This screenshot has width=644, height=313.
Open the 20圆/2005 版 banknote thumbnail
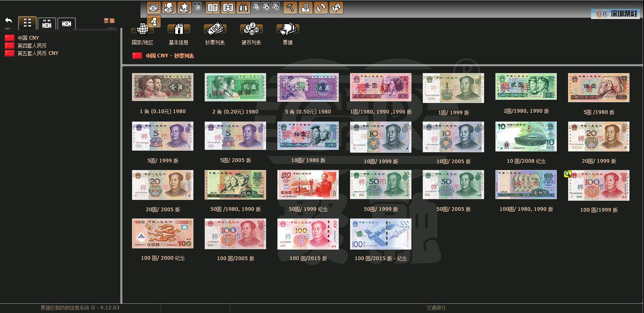coord(163,185)
